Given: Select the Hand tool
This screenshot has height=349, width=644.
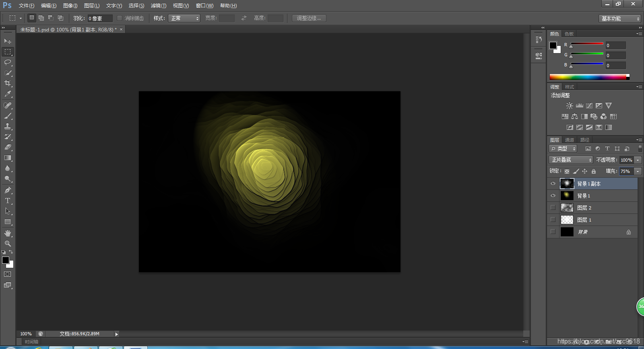Looking at the screenshot, I should coord(8,233).
